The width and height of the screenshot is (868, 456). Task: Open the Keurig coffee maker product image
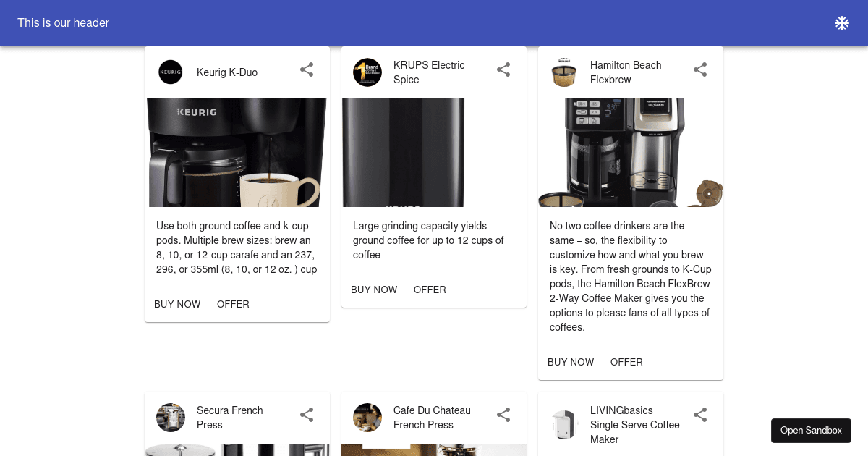click(x=237, y=153)
